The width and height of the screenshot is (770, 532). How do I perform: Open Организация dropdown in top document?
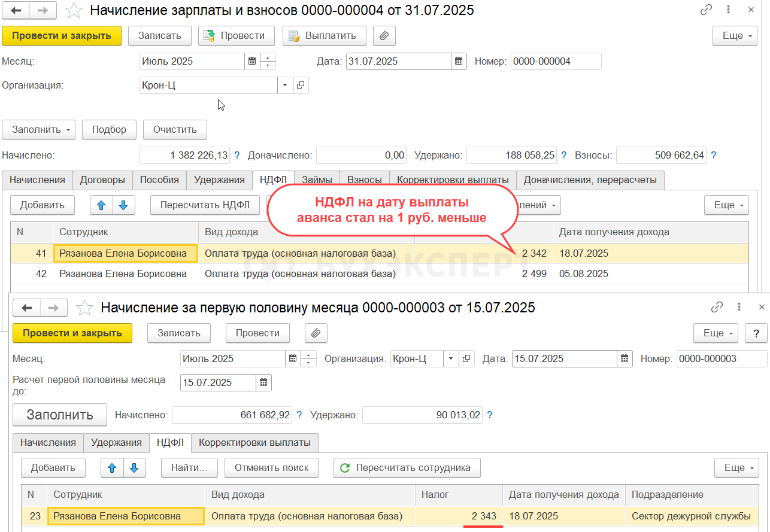[x=284, y=85]
